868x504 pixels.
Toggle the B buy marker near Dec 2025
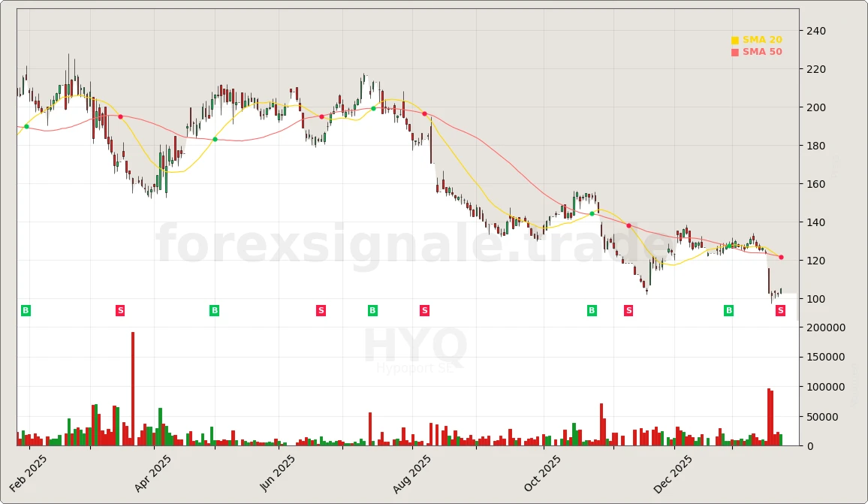[x=728, y=309]
